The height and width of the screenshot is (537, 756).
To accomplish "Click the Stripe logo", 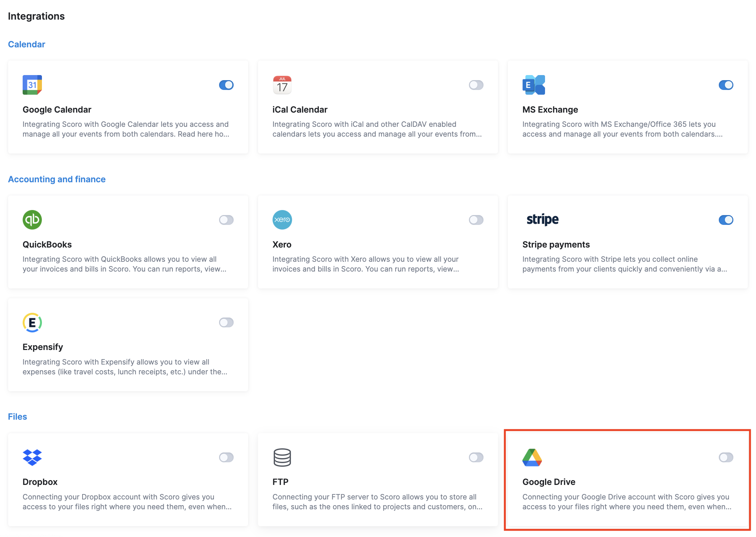I will (x=542, y=219).
